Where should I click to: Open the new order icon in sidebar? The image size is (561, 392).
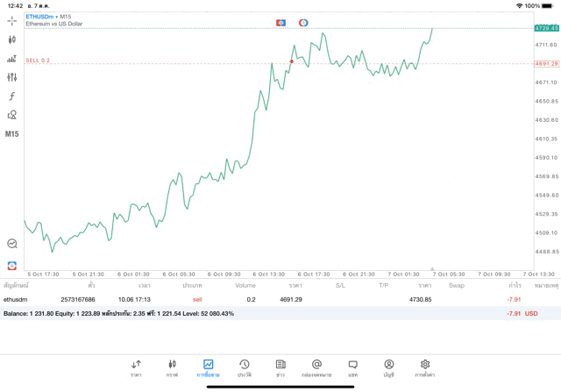click(12, 265)
